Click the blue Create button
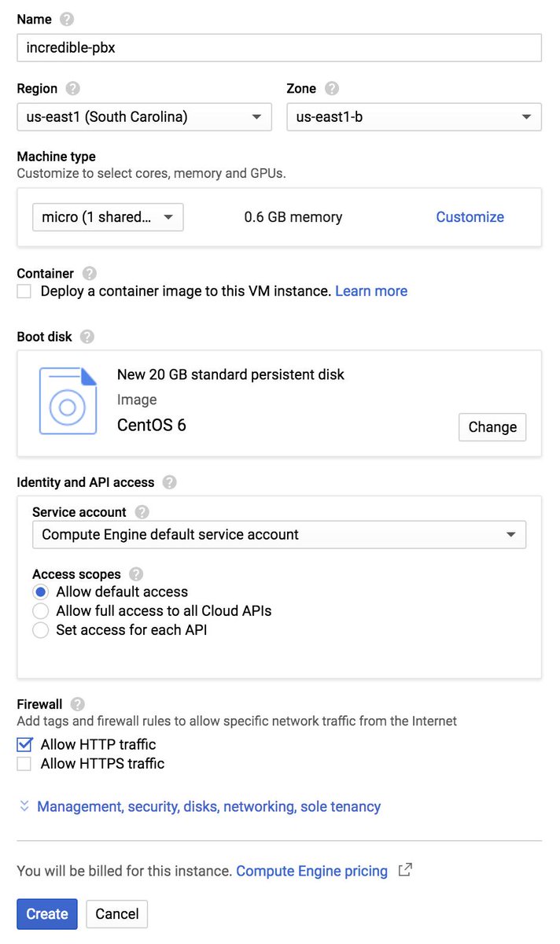Viewport: 560px width, 944px height. click(x=47, y=914)
